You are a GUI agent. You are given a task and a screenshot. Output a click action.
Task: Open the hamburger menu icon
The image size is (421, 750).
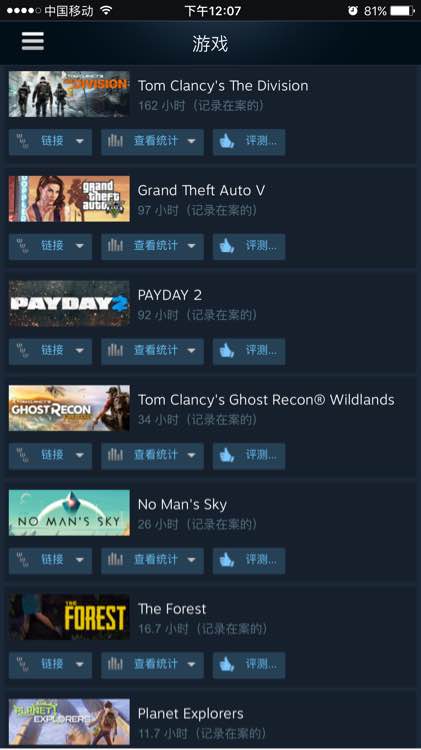(x=33, y=42)
